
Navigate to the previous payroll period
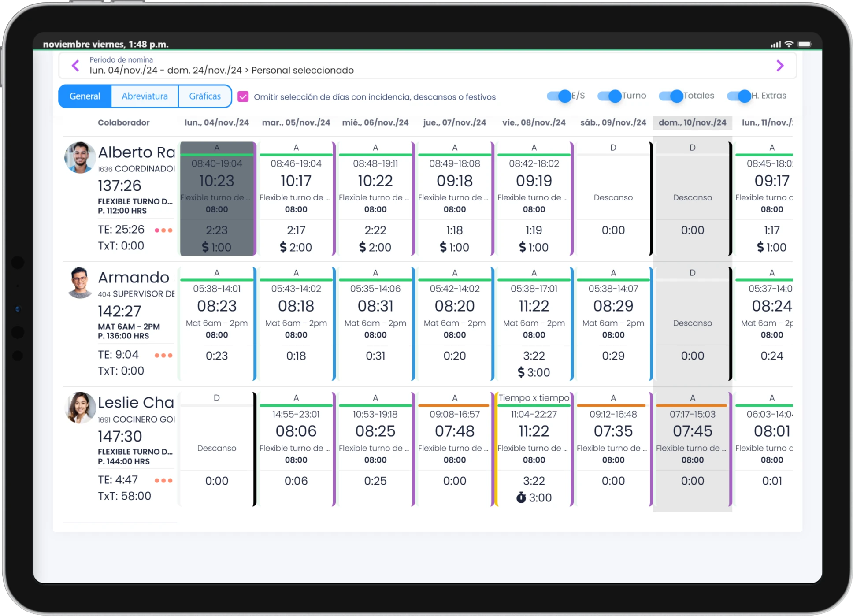75,65
